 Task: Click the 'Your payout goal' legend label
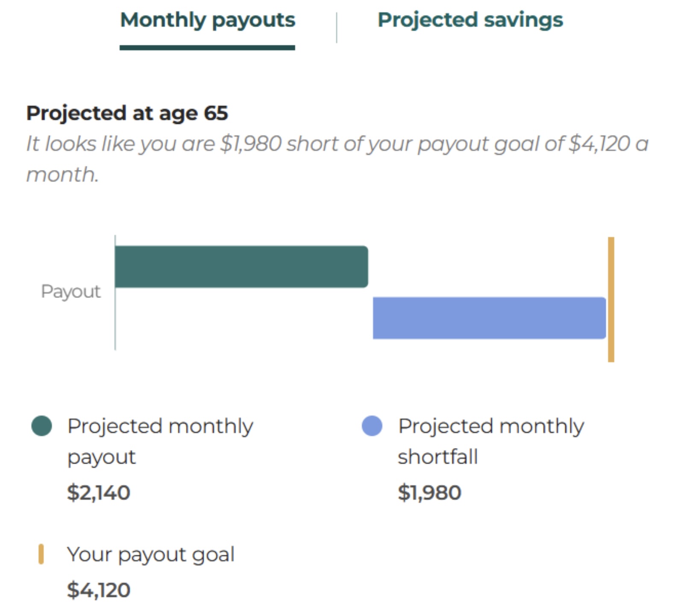pyautogui.click(x=150, y=554)
